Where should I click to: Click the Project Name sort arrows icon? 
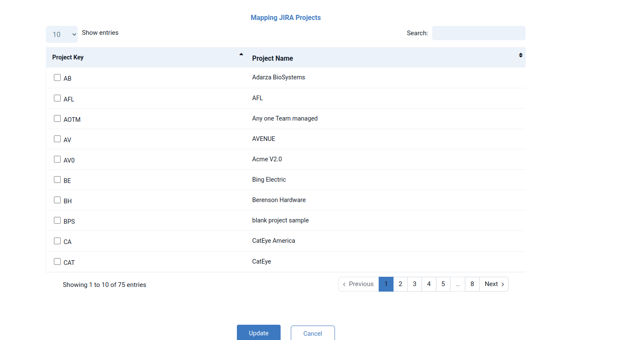point(520,55)
